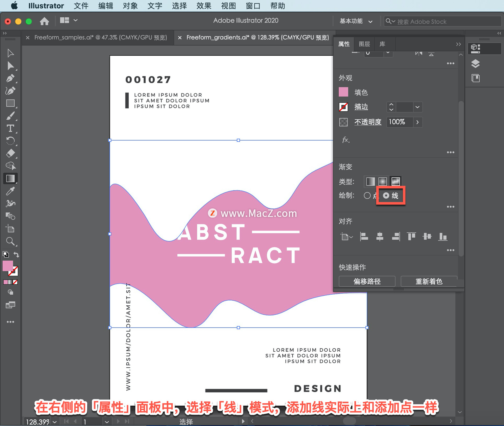Select the Lines draw mode radio
Viewport: 504px width, 426px height.
click(386, 196)
